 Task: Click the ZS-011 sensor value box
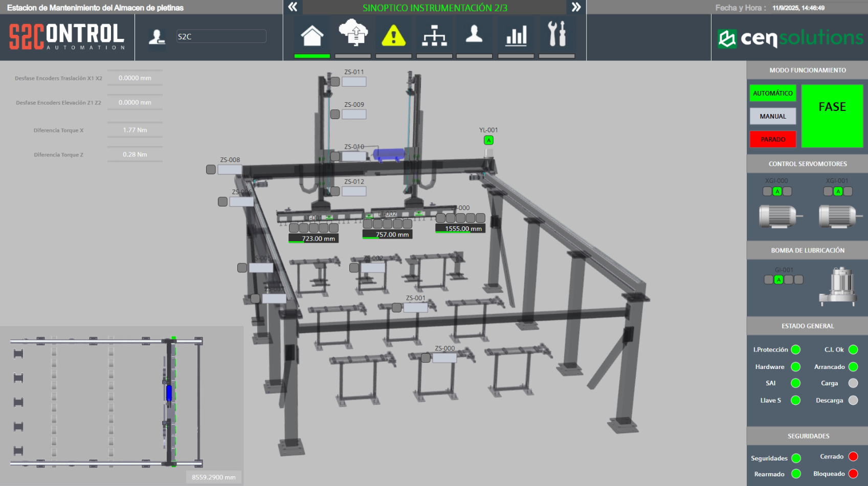tap(354, 82)
